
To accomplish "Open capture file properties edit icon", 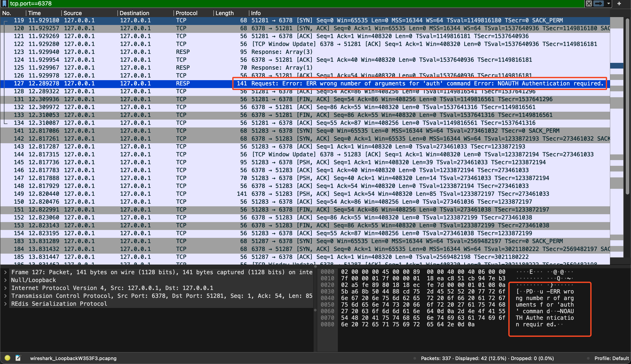I will (x=18, y=358).
